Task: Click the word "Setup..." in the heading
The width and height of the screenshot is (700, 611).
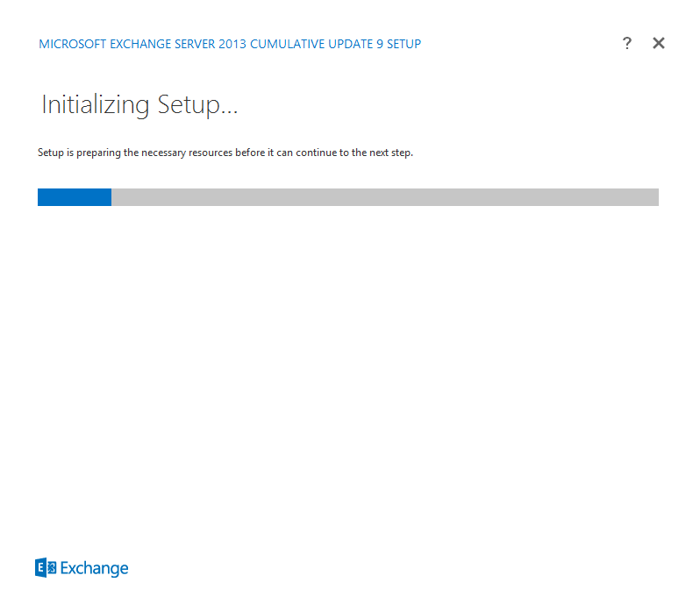Action: click(197, 105)
